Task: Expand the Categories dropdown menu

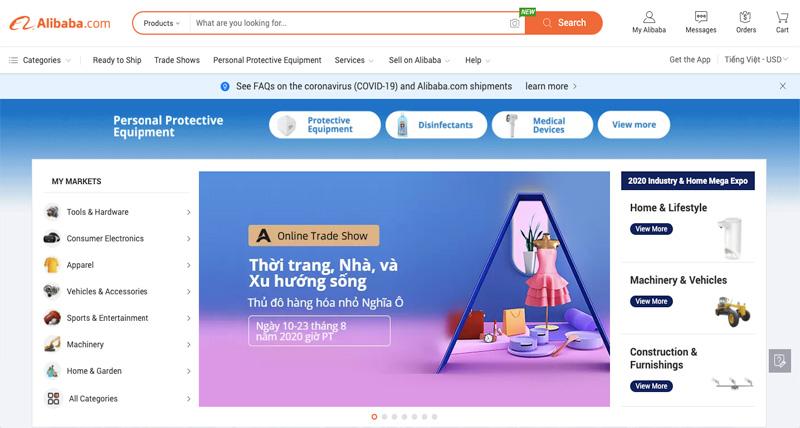Action: 39,60
